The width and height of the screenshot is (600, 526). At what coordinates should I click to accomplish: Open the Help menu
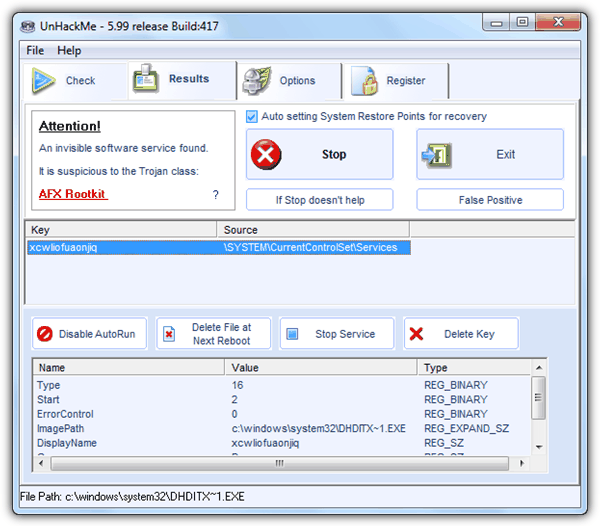[x=69, y=50]
